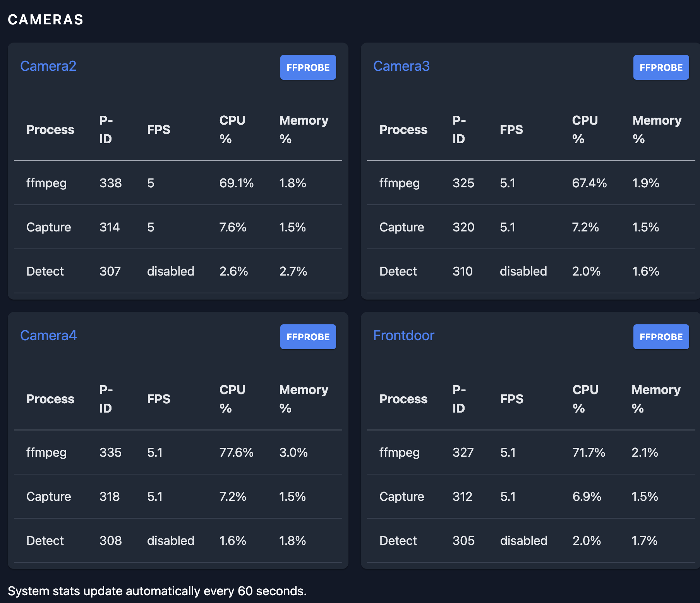This screenshot has width=700, height=603.
Task: Click Camera2 Detect FPS disabled value
Action: tap(170, 271)
